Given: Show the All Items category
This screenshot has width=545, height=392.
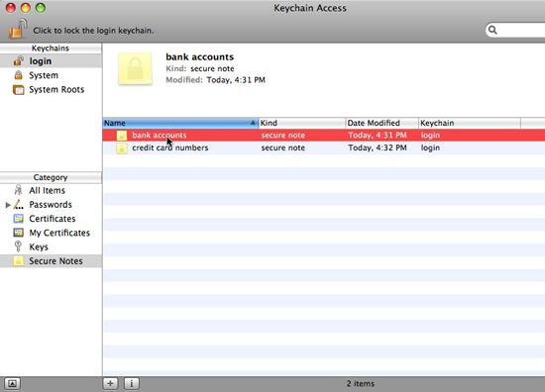Looking at the screenshot, I should click(x=51, y=190).
